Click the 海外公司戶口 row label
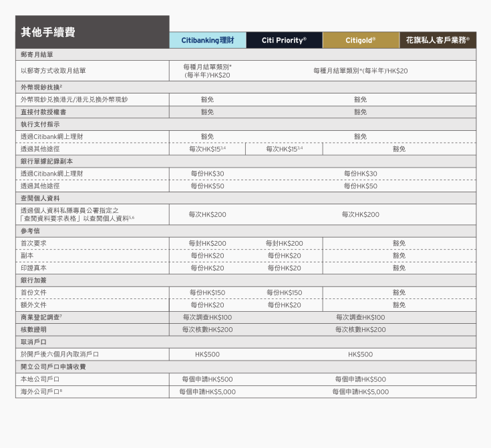The width and height of the screenshot is (491, 448). (x=41, y=392)
